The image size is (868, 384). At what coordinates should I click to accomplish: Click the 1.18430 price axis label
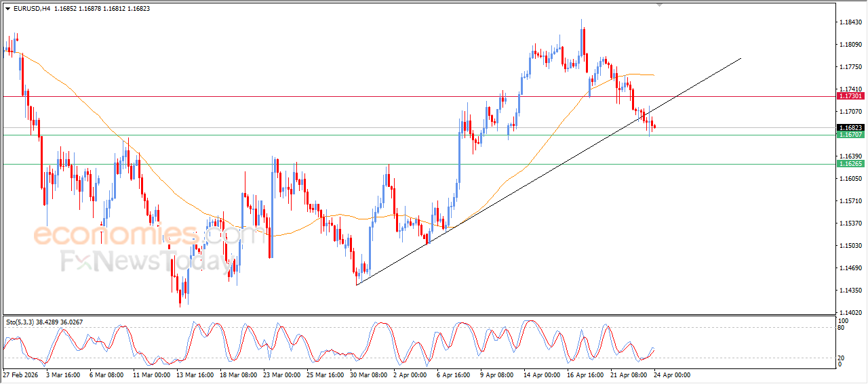(850, 22)
